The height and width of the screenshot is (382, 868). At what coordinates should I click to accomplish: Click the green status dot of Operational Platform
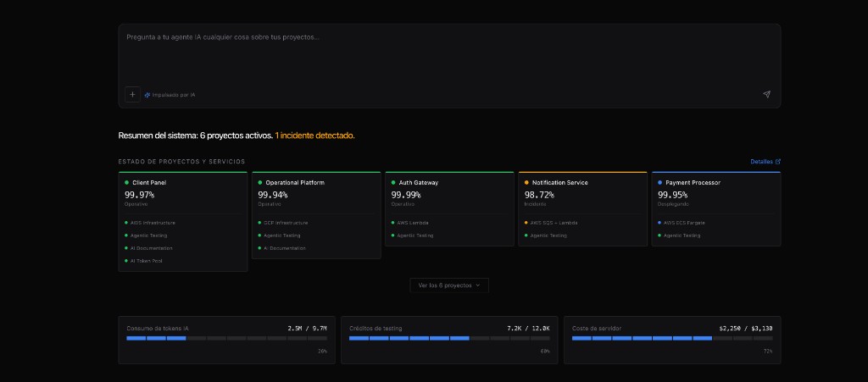click(x=260, y=182)
